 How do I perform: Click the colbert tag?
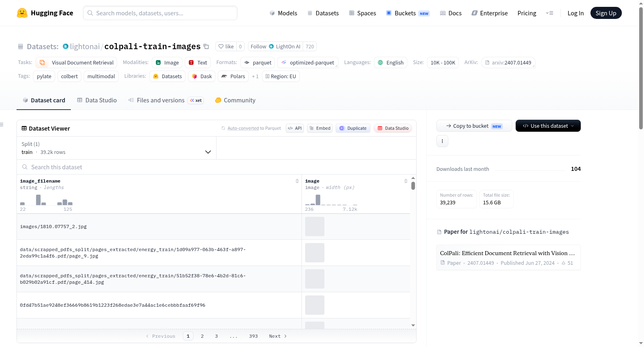tap(69, 76)
